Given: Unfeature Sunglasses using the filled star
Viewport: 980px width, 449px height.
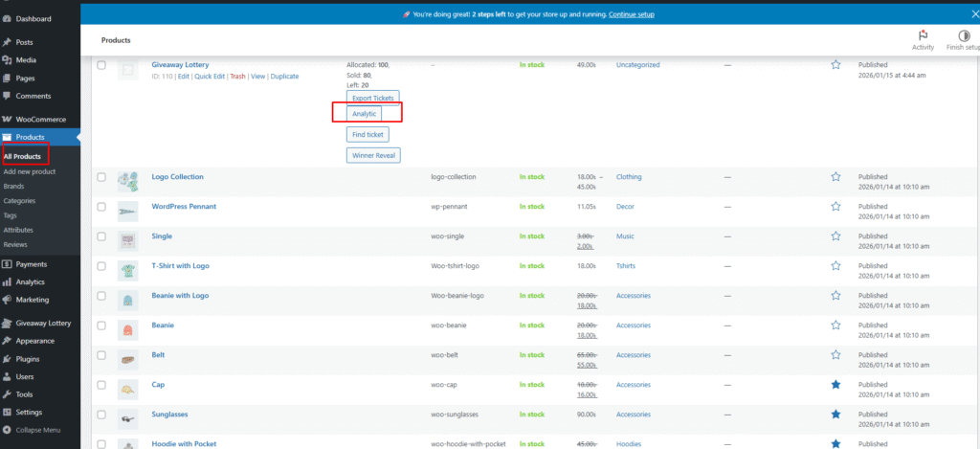Looking at the screenshot, I should tap(835, 415).
